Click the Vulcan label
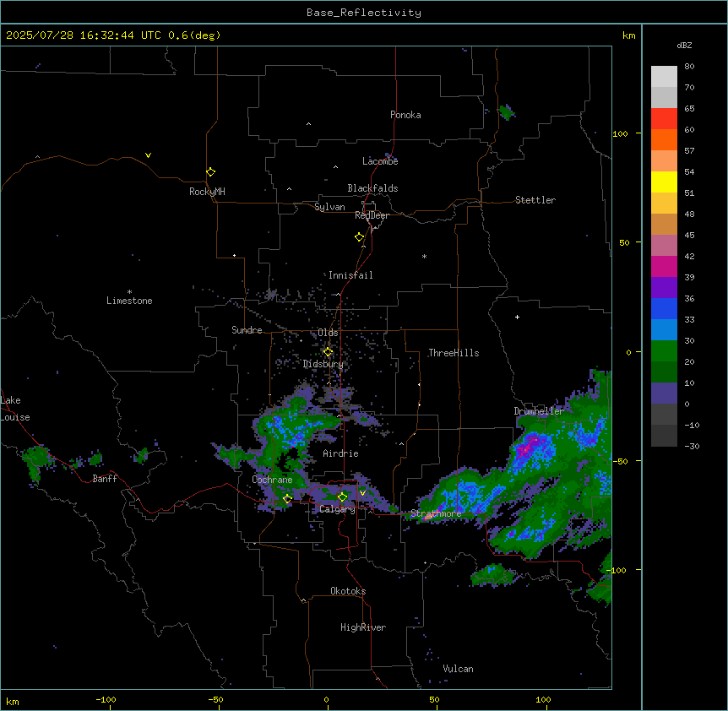Screen dimensions: 728x711 pyautogui.click(x=459, y=669)
